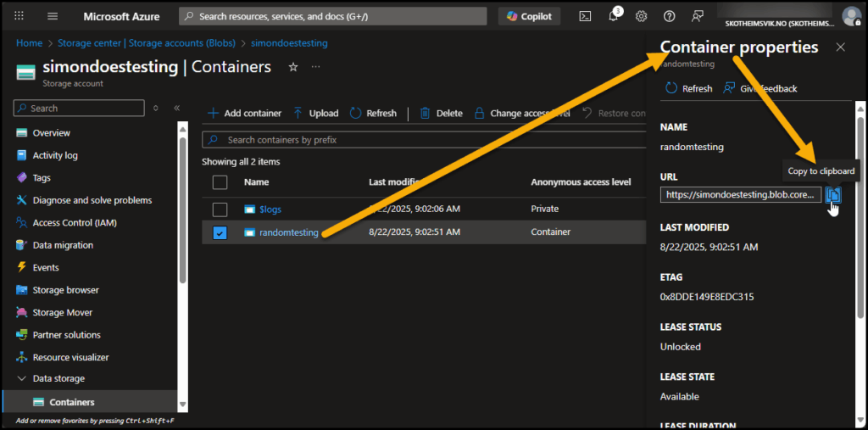868x430 pixels.
Task: Click the randomtesting container icon
Action: coord(249,232)
